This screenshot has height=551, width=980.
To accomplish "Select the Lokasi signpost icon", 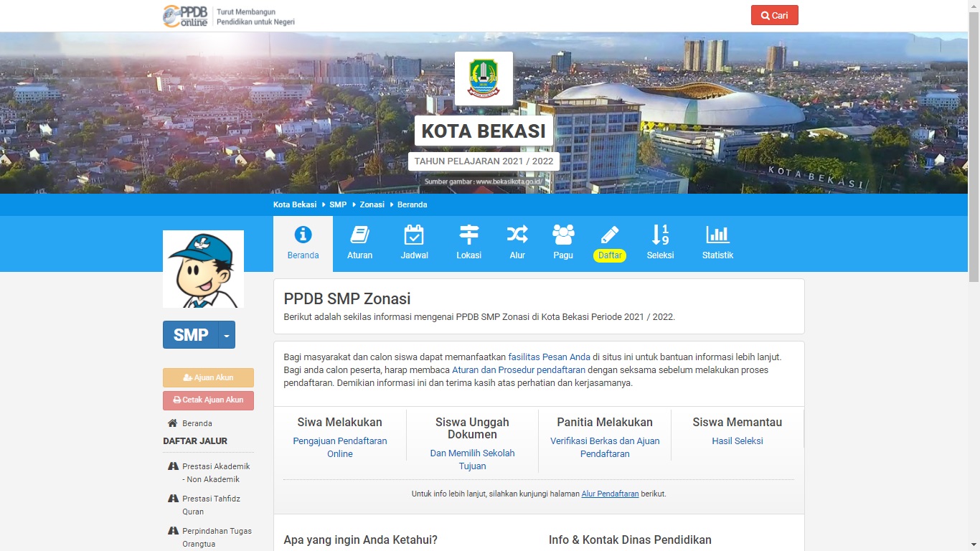I will coord(468,235).
